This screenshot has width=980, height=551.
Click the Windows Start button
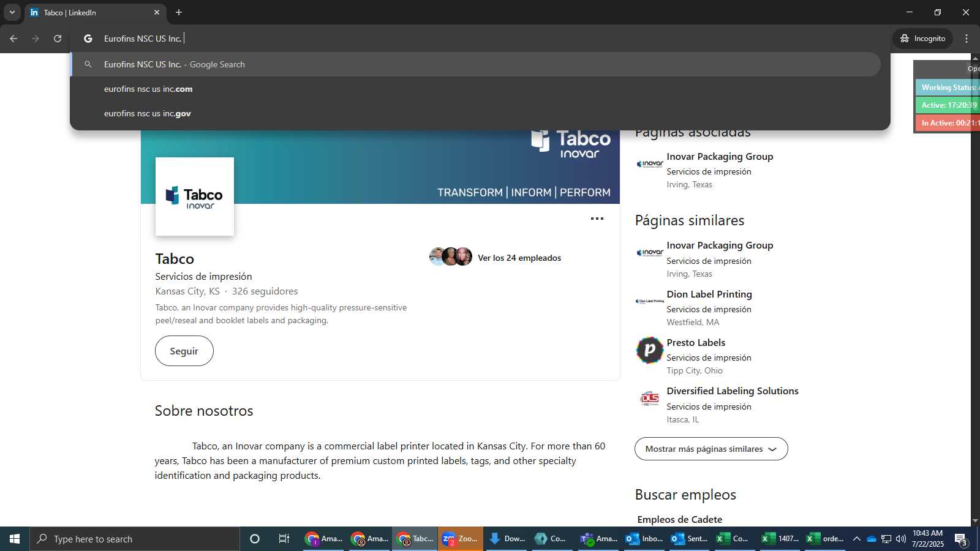15,539
